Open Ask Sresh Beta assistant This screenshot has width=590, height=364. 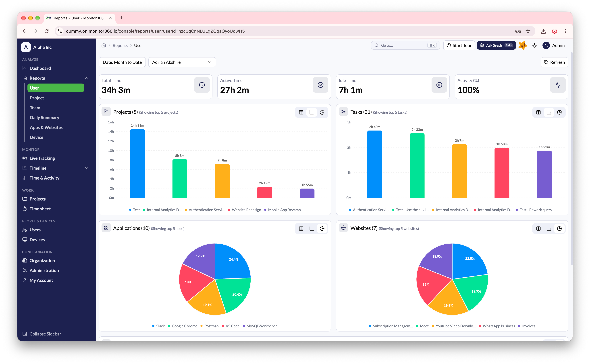496,45
